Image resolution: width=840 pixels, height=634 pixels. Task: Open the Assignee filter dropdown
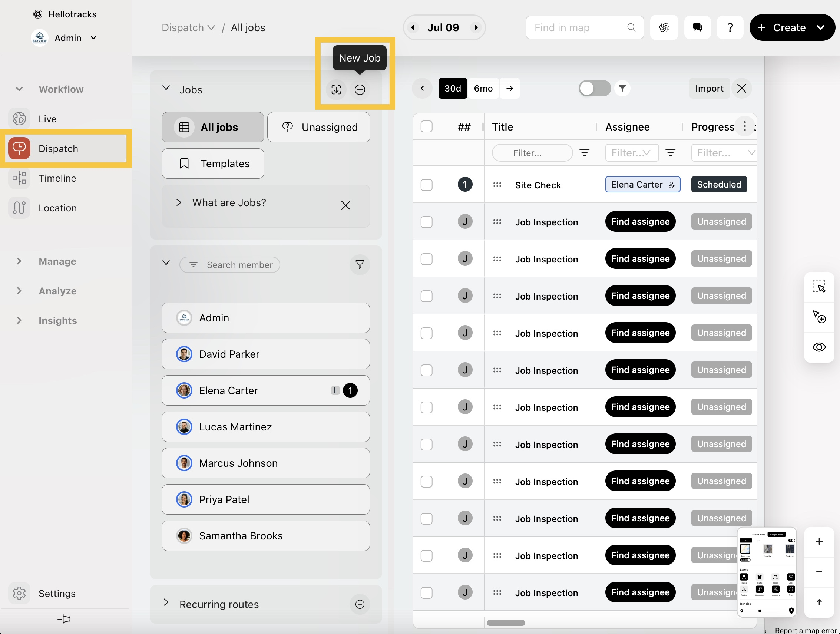point(632,153)
